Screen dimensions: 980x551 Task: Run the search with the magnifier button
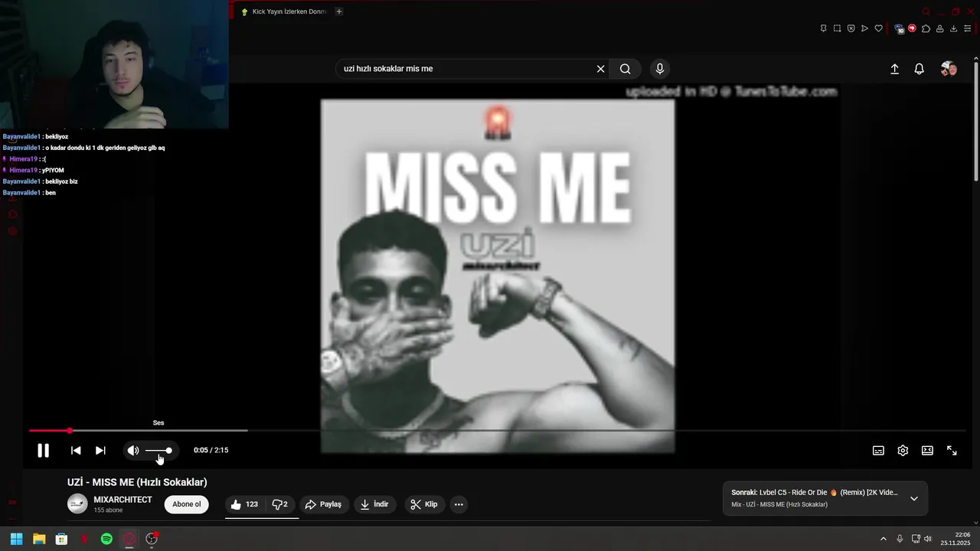pos(626,69)
